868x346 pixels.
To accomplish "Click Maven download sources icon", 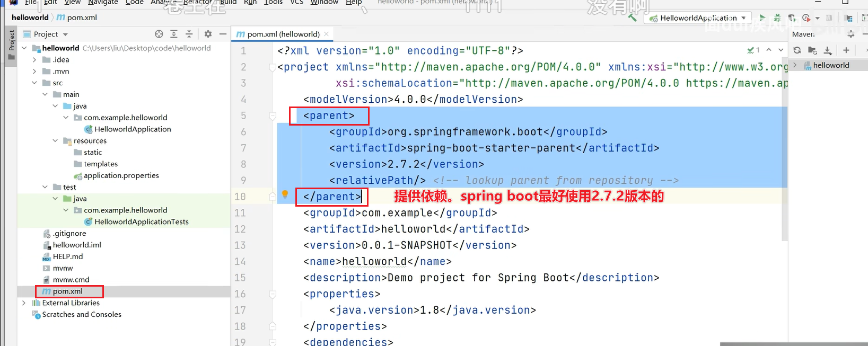I will pos(828,50).
